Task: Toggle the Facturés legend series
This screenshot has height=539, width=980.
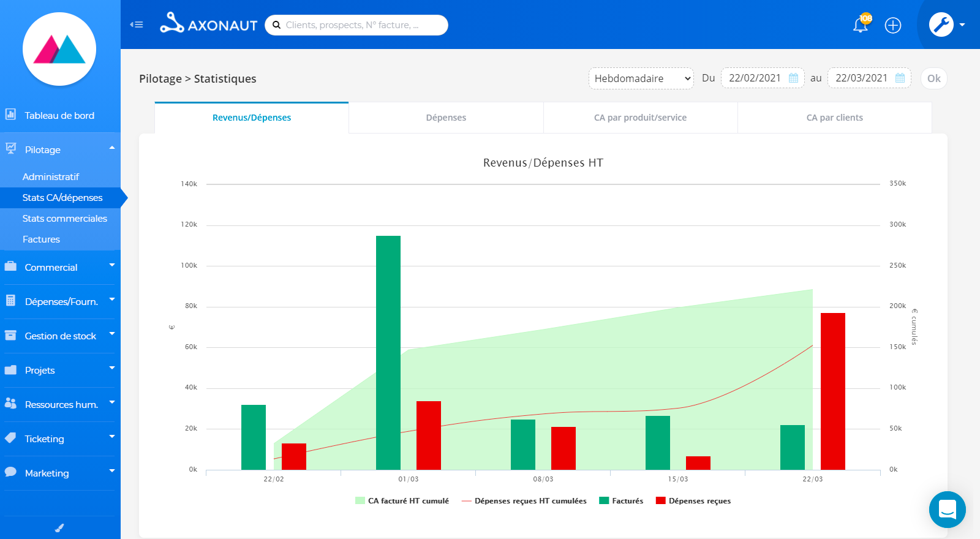Action: click(621, 500)
